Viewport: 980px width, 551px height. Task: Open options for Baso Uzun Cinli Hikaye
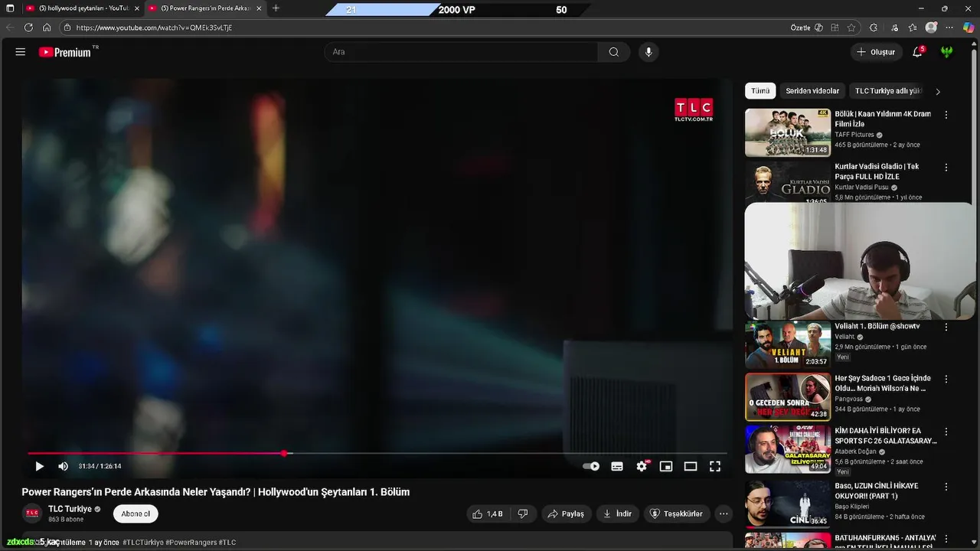click(946, 486)
